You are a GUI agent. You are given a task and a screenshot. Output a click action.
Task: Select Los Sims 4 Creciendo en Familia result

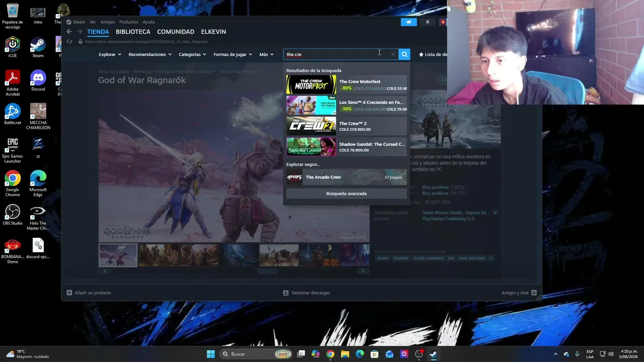click(346, 106)
